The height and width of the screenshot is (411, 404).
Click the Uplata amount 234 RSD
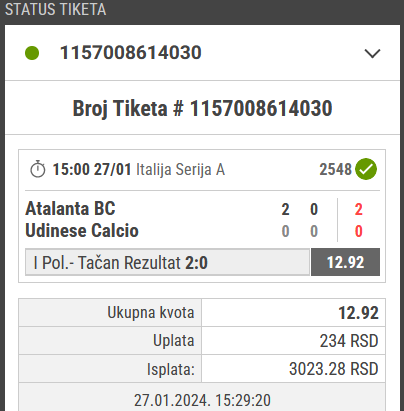(x=349, y=341)
